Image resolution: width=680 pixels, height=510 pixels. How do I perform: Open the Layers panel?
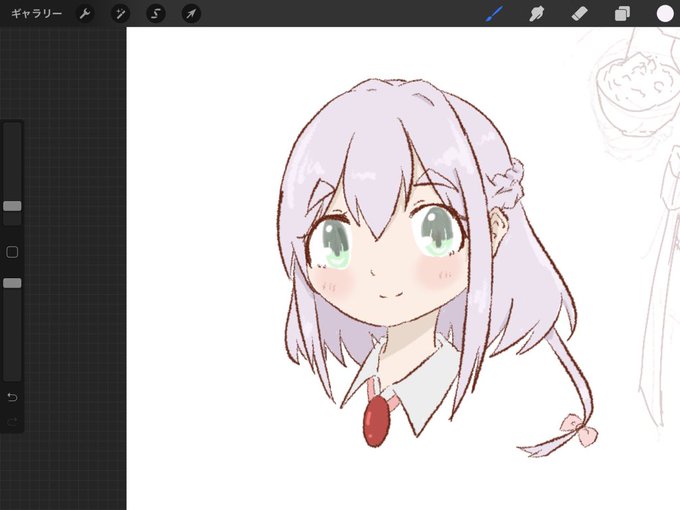point(622,14)
